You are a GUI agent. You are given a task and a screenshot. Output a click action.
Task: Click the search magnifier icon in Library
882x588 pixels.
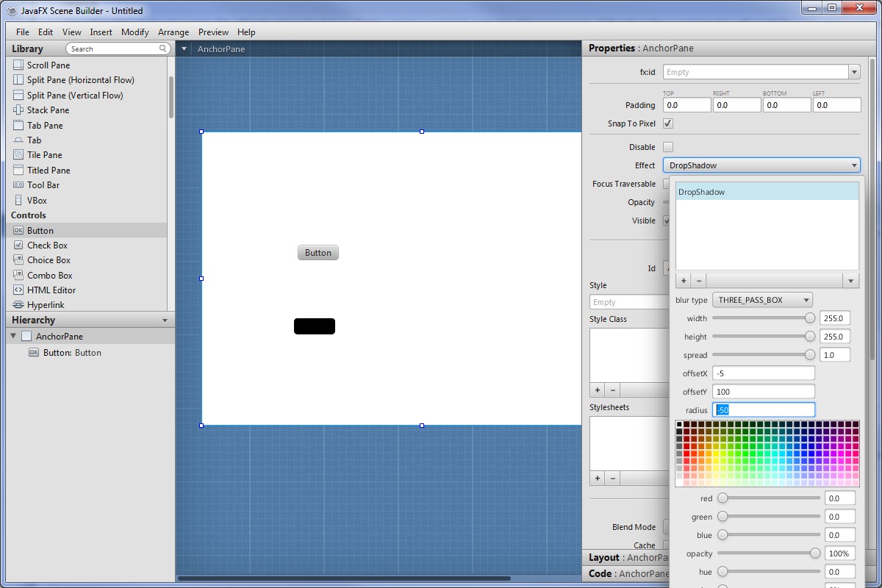tap(163, 49)
